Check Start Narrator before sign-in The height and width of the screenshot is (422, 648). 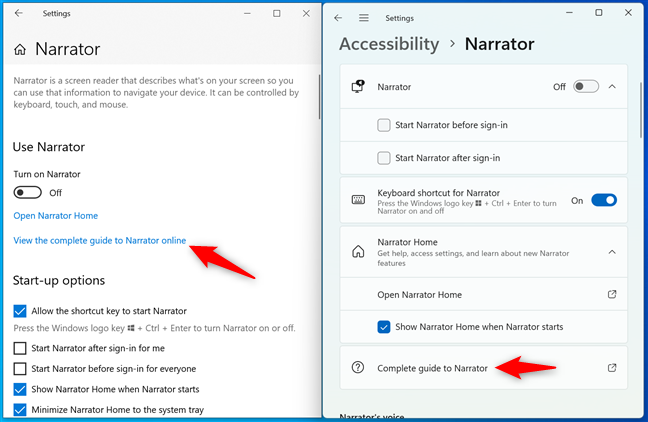click(384, 125)
